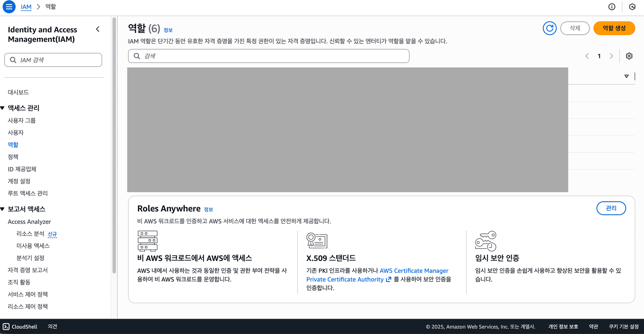The width and height of the screenshot is (644, 334).
Task: Go to the next page of roles
Action: pyautogui.click(x=611, y=56)
